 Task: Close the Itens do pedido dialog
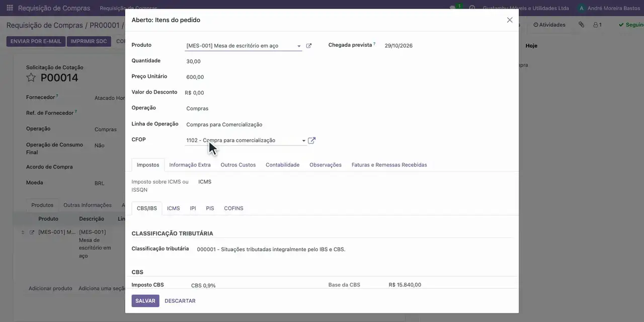[510, 20]
